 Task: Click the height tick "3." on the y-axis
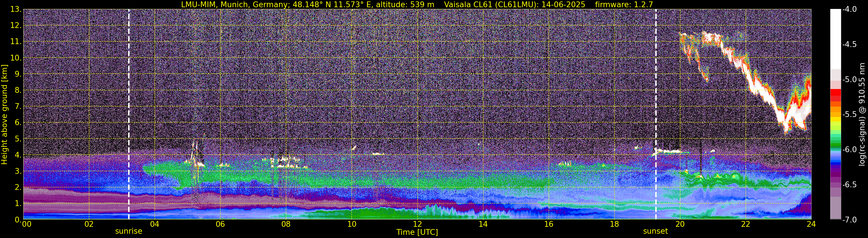pos(18,171)
